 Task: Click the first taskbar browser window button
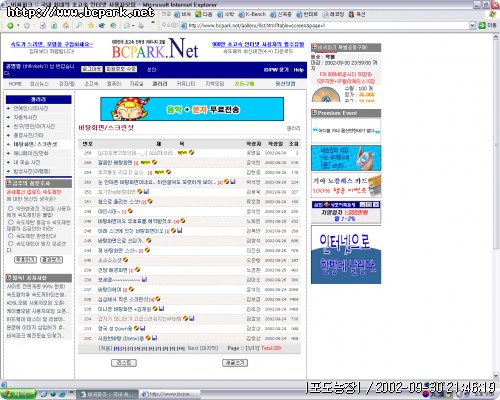click(108, 394)
